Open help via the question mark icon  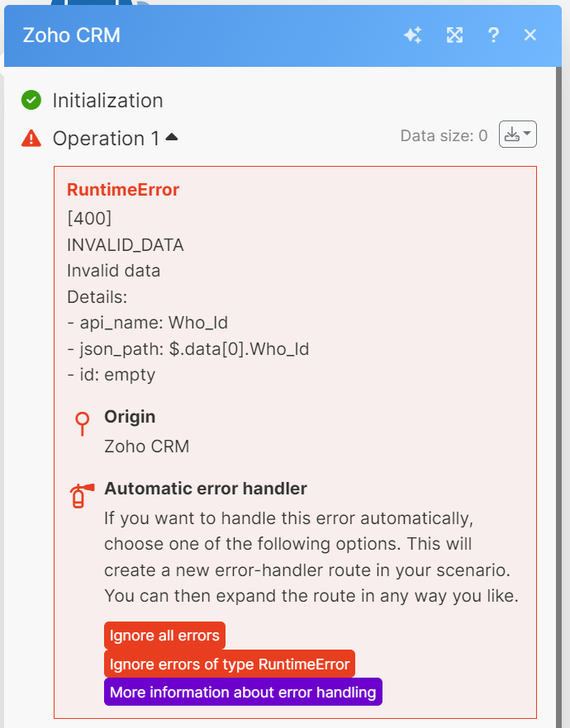[x=493, y=35]
